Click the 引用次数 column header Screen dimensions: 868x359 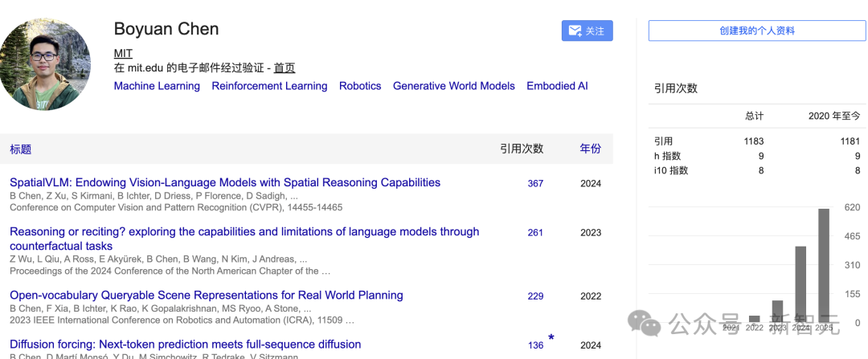(522, 149)
